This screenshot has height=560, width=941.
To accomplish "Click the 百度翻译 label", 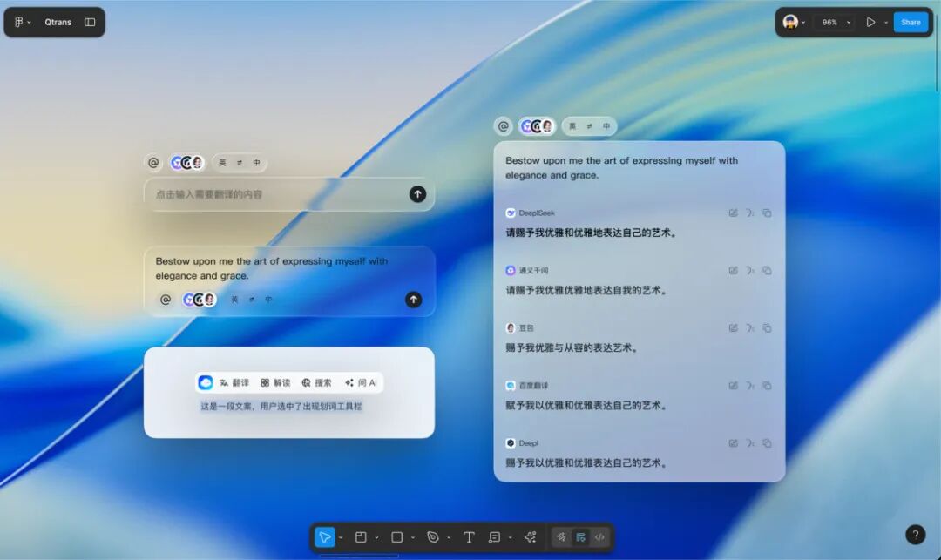I will [x=533, y=386].
